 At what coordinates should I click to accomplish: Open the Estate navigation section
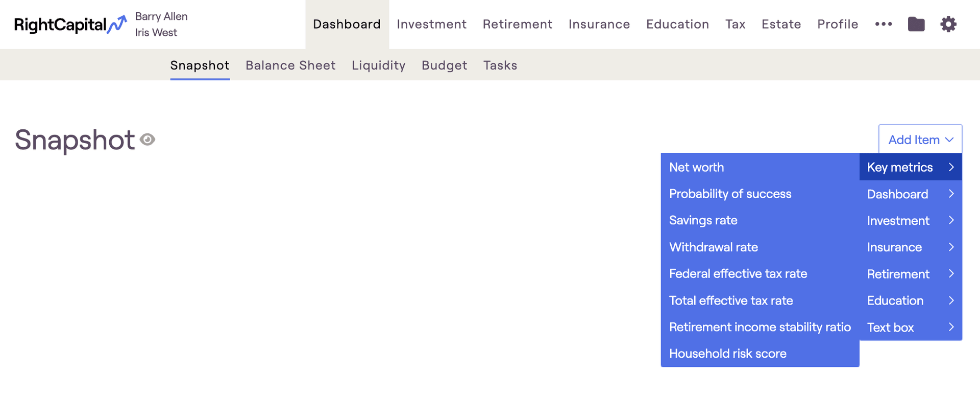click(781, 24)
